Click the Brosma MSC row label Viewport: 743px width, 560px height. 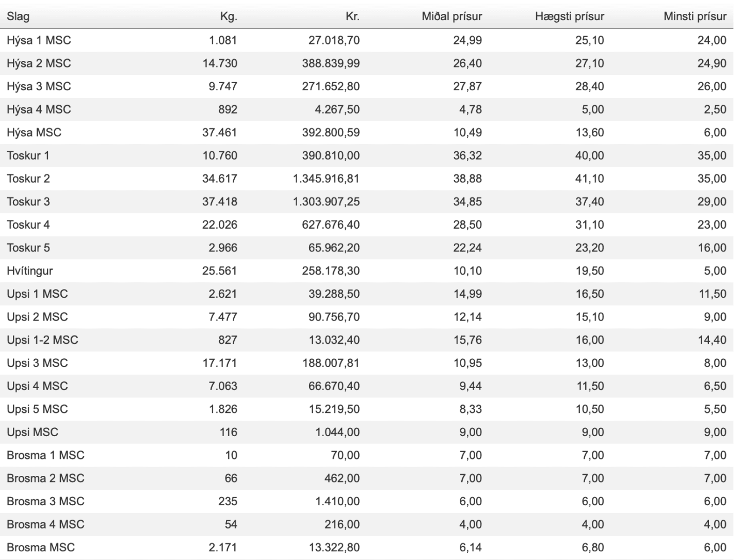pyautogui.click(x=41, y=547)
